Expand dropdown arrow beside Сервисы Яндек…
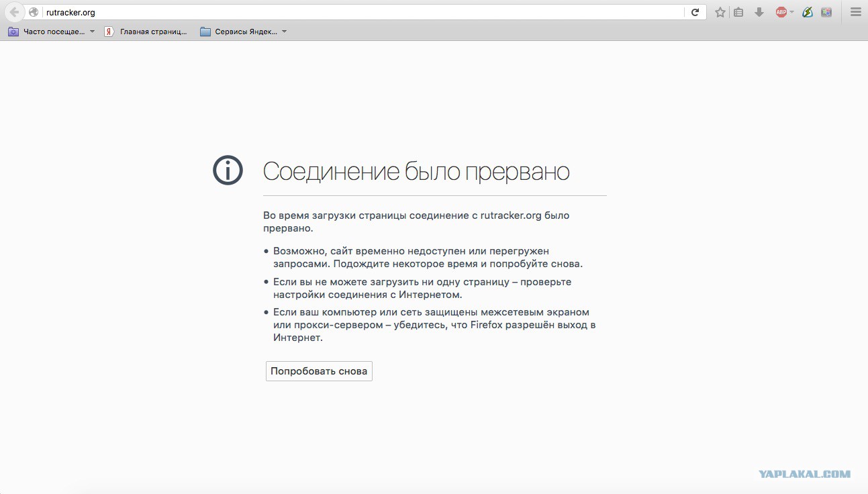The image size is (868, 494). (284, 32)
